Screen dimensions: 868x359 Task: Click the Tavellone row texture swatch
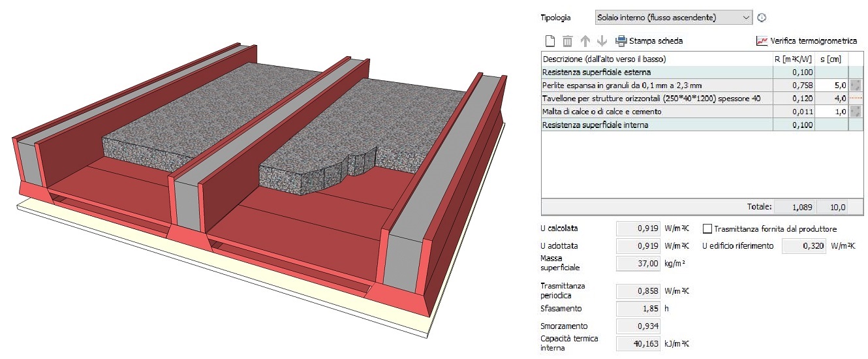point(856,99)
